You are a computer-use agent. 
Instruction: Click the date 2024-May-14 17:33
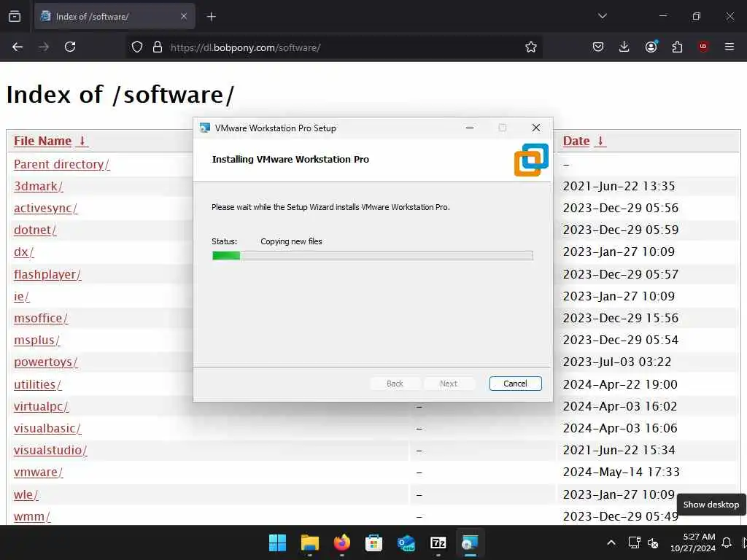[x=622, y=472]
